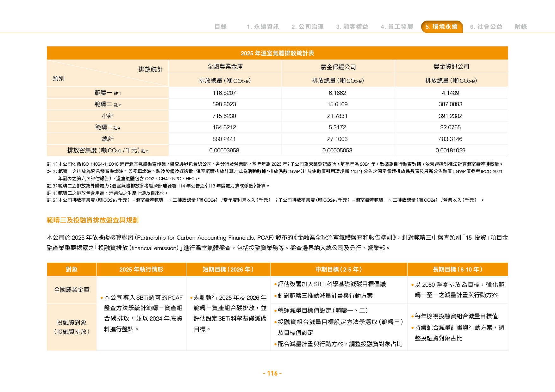
Task: Select the 農金保經公司 column header
Action: point(338,67)
